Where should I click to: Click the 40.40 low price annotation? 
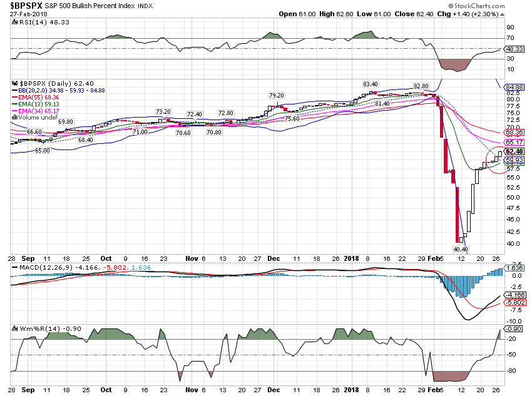[460, 249]
